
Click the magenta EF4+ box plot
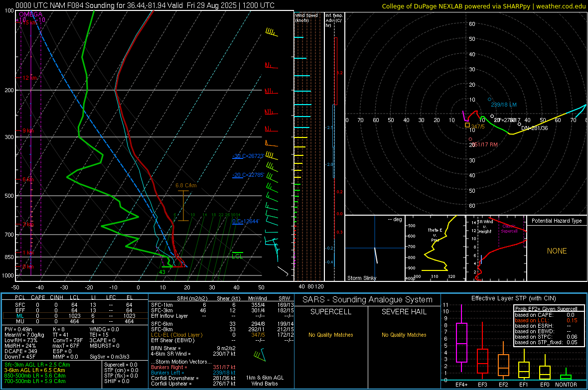[461, 343]
